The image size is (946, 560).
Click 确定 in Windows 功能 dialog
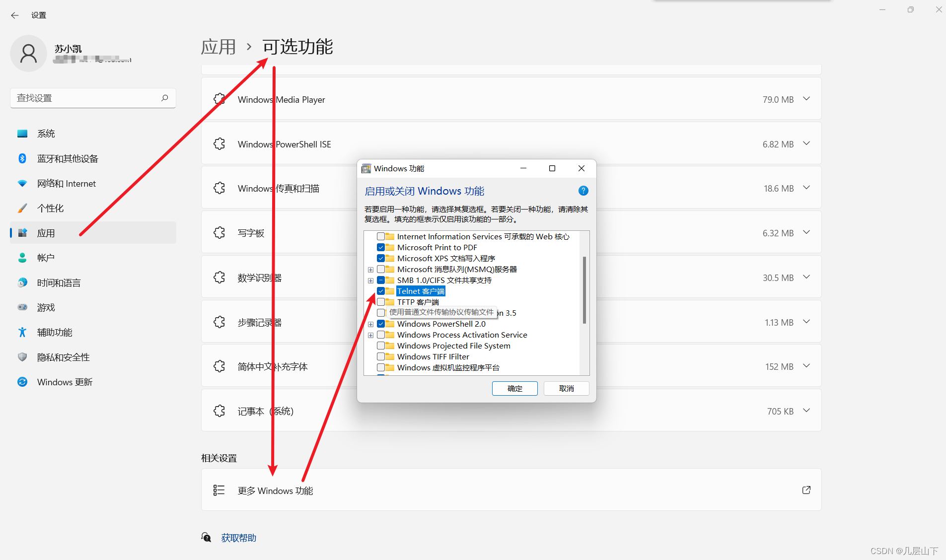pyautogui.click(x=515, y=388)
